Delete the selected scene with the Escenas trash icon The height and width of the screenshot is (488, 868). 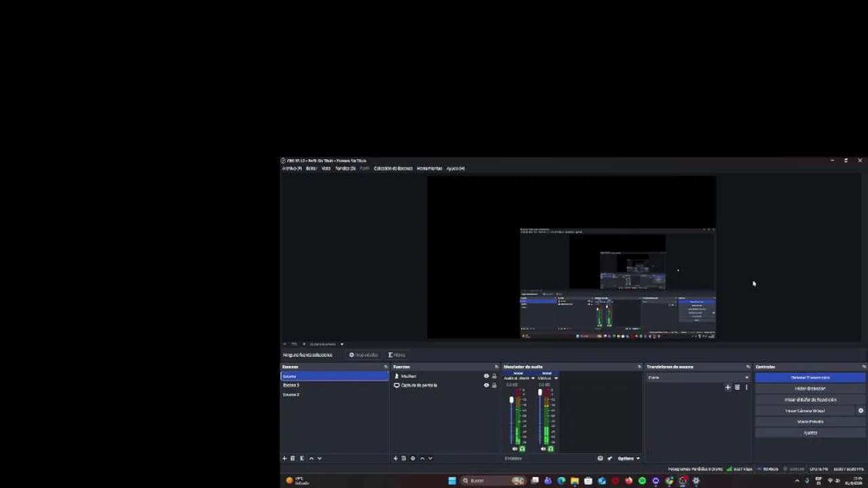coord(293,458)
